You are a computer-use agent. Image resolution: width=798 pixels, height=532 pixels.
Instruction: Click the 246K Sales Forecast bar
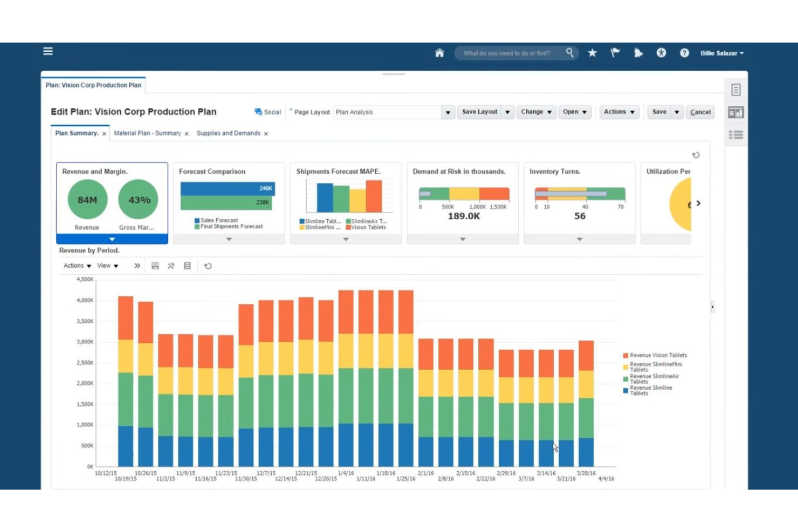(228, 188)
